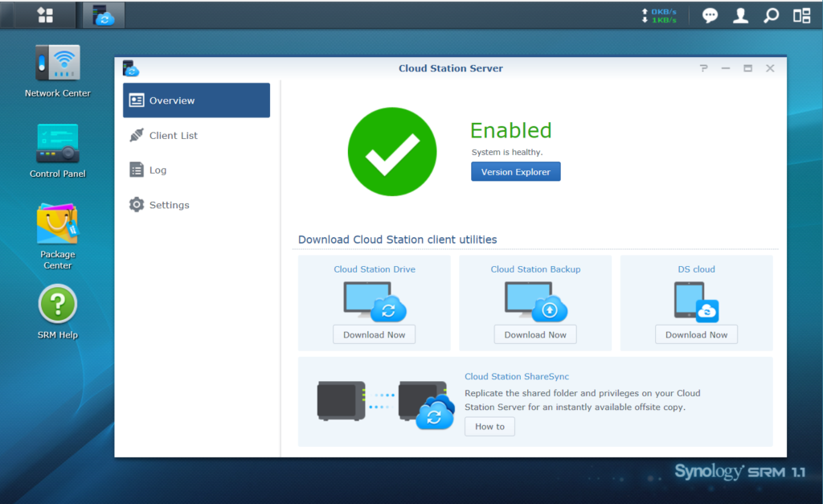
Task: Click the DS cloud tablet icon
Action: pos(697,301)
